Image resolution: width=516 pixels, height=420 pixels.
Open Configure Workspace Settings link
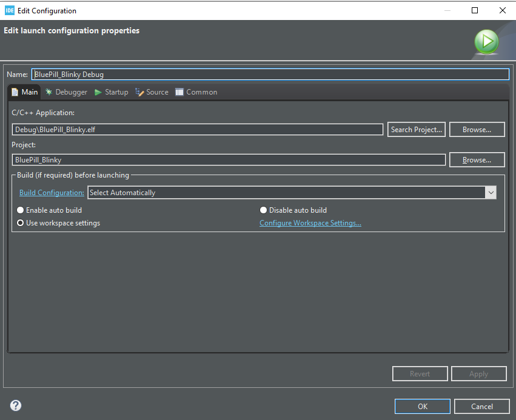[x=310, y=223]
